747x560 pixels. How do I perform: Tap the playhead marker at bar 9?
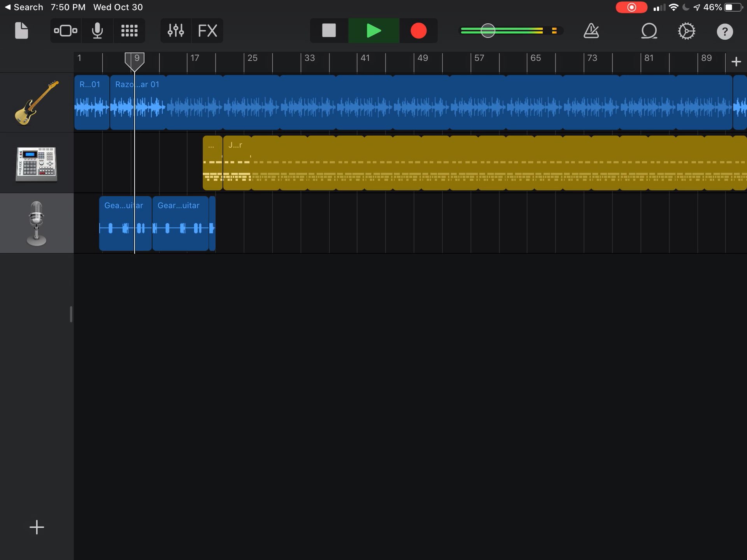(135, 62)
